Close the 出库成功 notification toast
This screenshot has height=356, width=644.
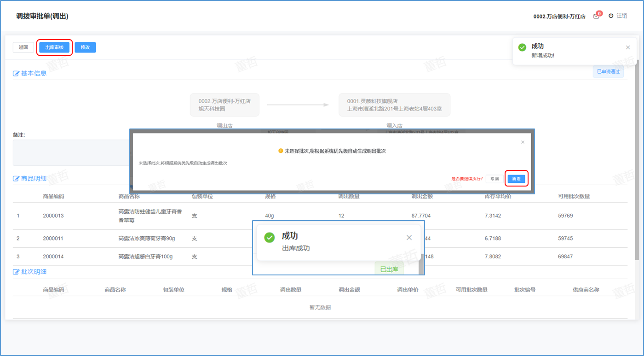pyautogui.click(x=409, y=238)
